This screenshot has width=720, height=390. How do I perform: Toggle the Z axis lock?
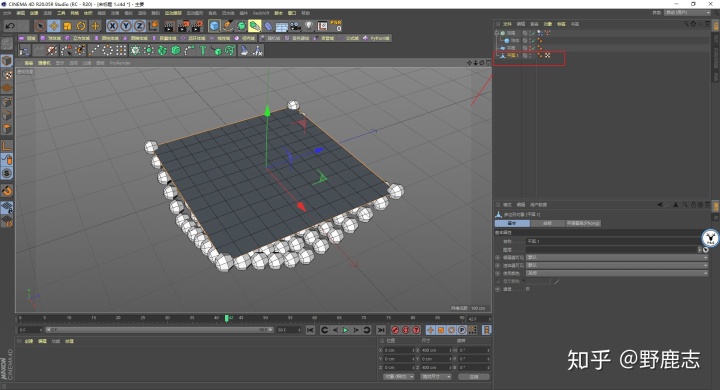(x=140, y=26)
